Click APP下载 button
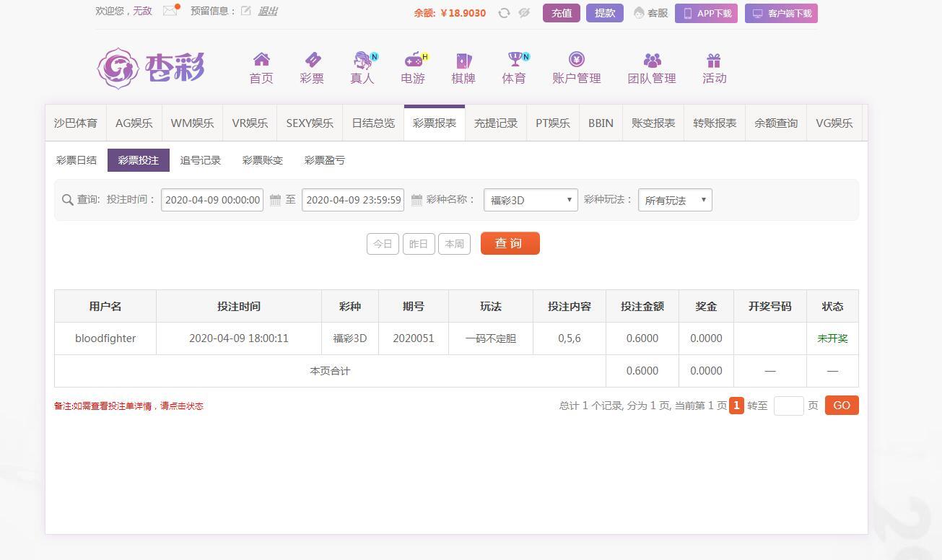 click(706, 13)
